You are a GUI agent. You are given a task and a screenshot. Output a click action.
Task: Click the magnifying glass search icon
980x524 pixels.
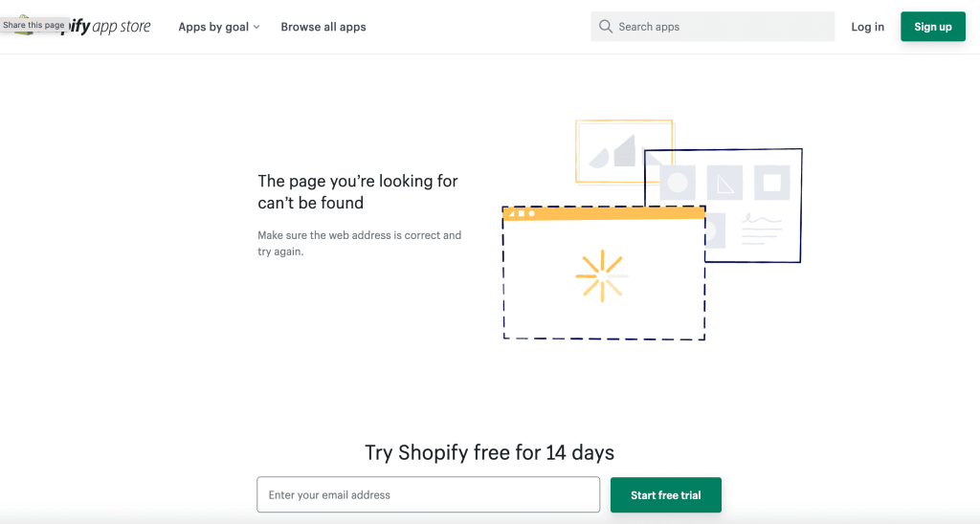[605, 26]
